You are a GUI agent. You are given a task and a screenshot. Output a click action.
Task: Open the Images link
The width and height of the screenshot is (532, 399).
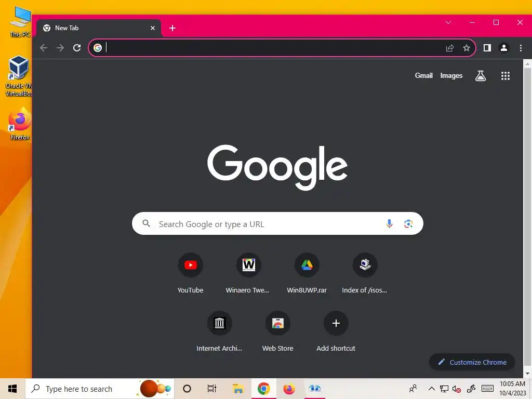pyautogui.click(x=451, y=76)
